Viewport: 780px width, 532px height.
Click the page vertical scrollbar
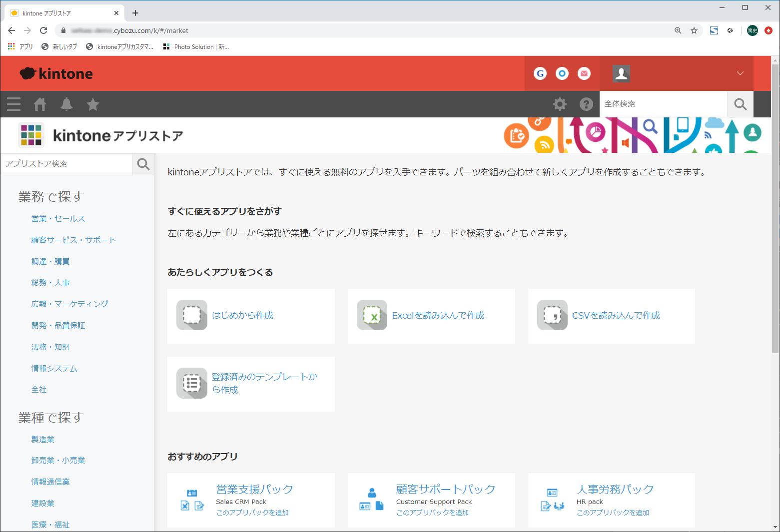coord(775,210)
